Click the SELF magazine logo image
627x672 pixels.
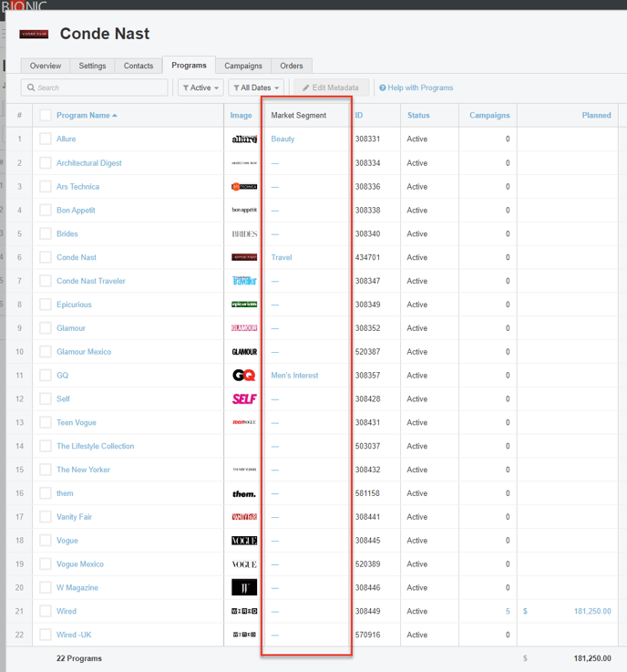(x=244, y=399)
